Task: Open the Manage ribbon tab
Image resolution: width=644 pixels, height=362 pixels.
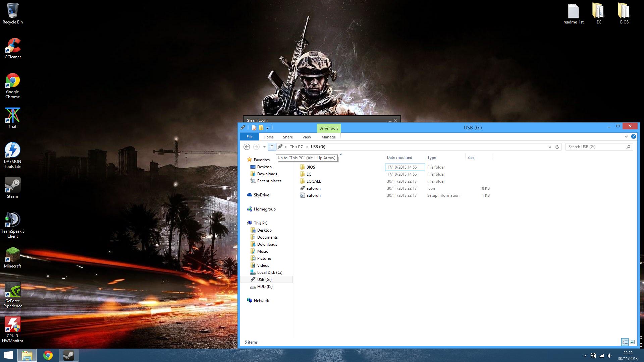Action: (328, 137)
